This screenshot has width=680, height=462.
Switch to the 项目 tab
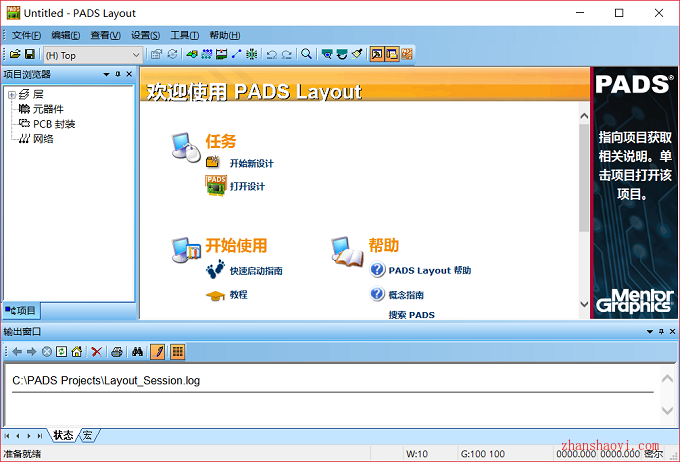[20, 311]
